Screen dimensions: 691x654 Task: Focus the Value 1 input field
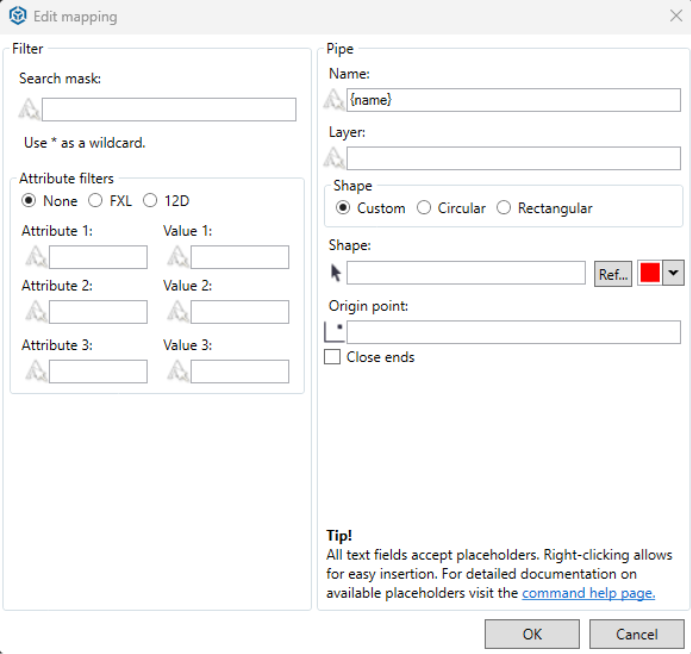[x=240, y=257]
